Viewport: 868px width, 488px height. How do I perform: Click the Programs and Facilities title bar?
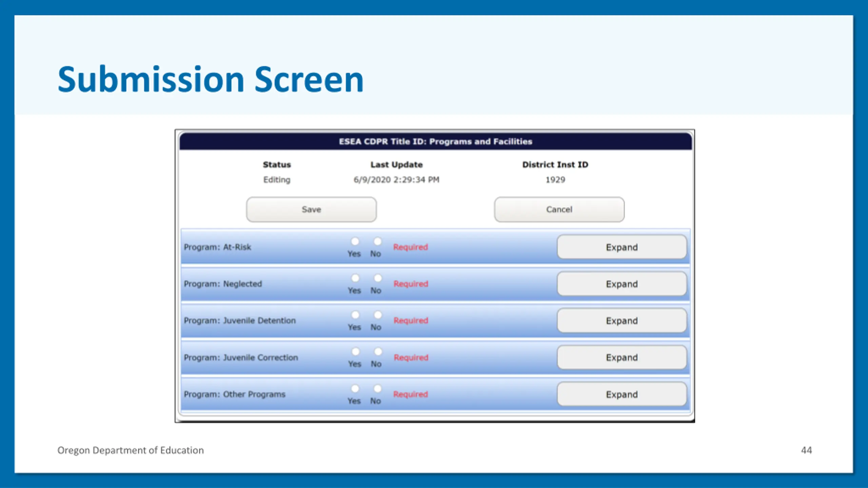click(x=435, y=141)
